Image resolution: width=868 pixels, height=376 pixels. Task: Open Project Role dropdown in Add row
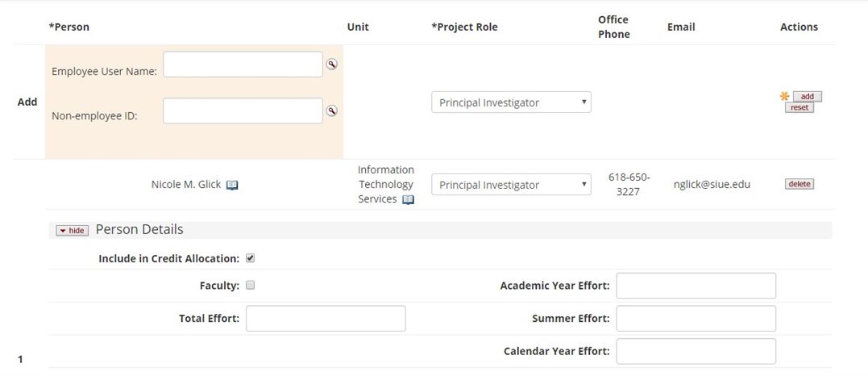click(511, 102)
